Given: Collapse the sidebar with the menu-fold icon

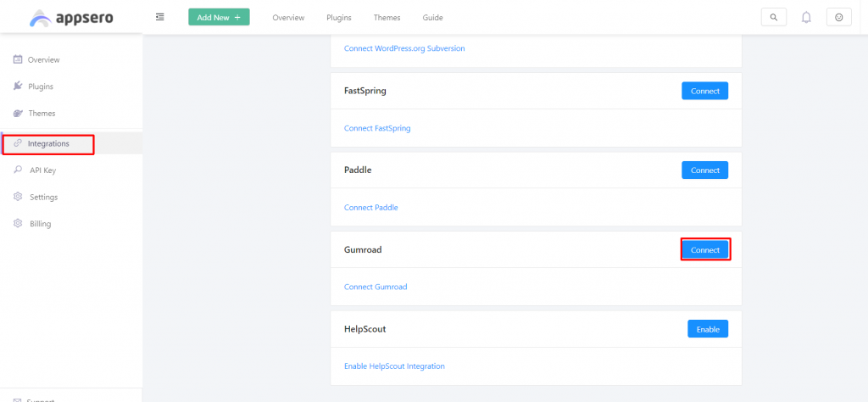Looking at the screenshot, I should tap(160, 17).
